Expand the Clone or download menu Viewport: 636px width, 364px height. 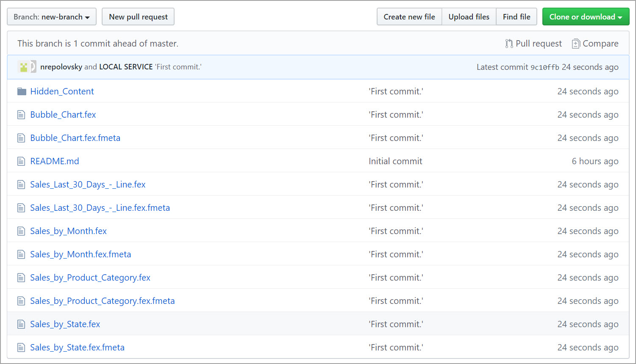click(586, 17)
